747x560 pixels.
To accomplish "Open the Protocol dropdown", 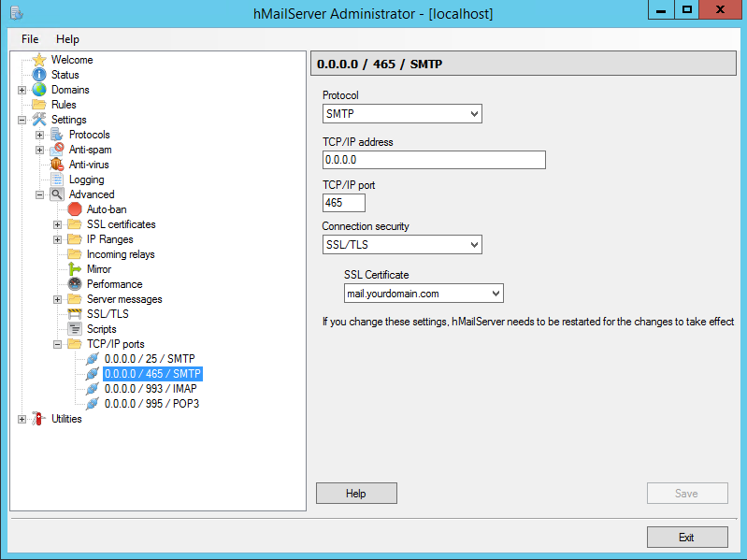I will (x=474, y=114).
